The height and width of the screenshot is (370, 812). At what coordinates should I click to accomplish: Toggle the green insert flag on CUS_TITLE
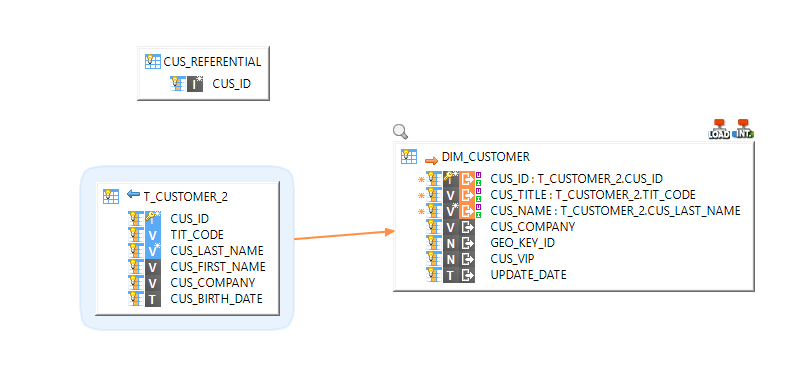pos(478,199)
